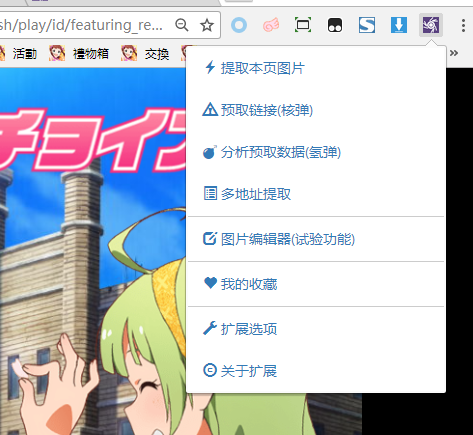Launch 图片编辑器(试验功能)

click(x=316, y=239)
